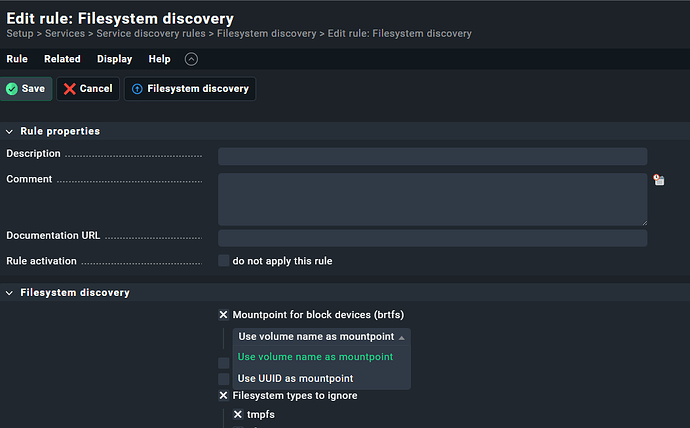Click the green checkmark icon on Save

(12, 89)
